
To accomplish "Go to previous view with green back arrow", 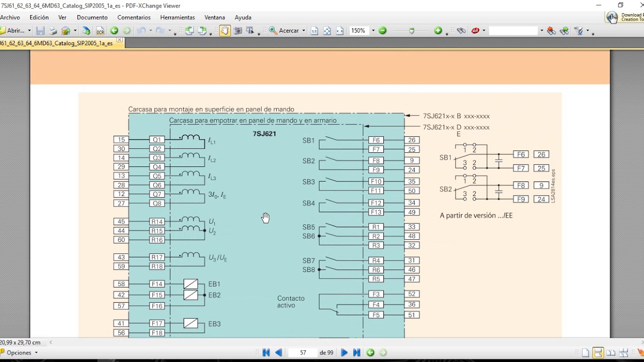I will [x=114, y=31].
